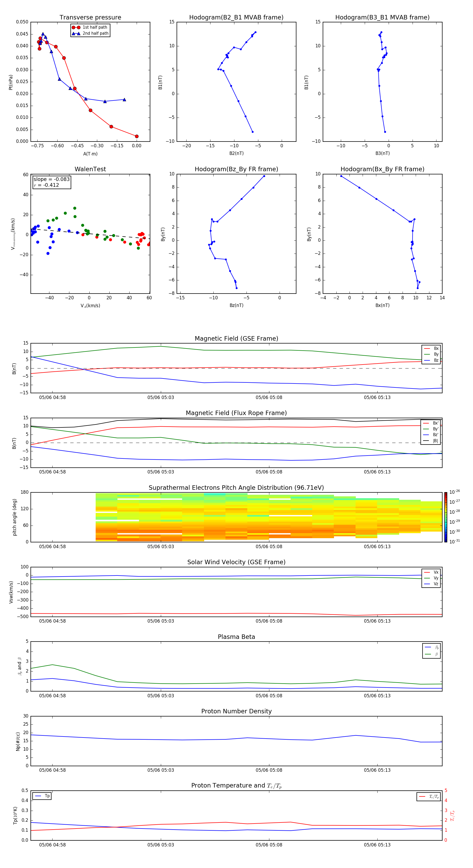This screenshot has width=473, height=868.
Task: Select the 'r = -0.412' annotation
Action: (x=47, y=185)
